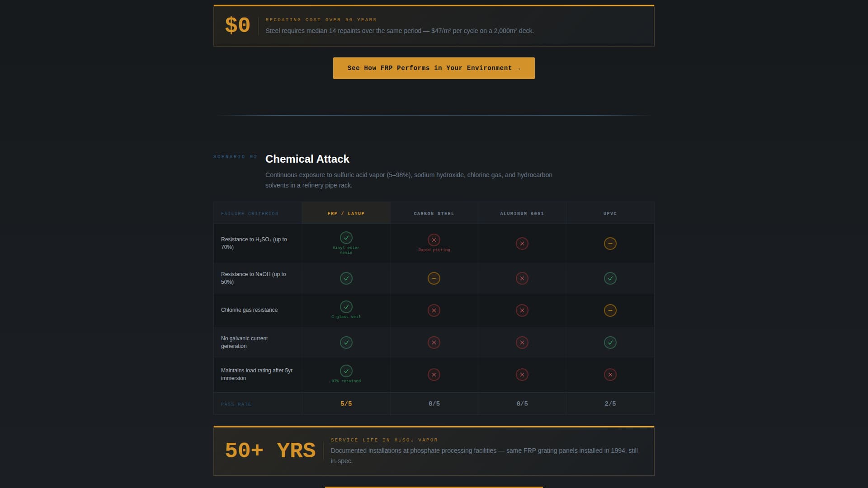The image size is (868, 488).
Task: Click the $0 recoating cost stat card
Action: tap(434, 26)
